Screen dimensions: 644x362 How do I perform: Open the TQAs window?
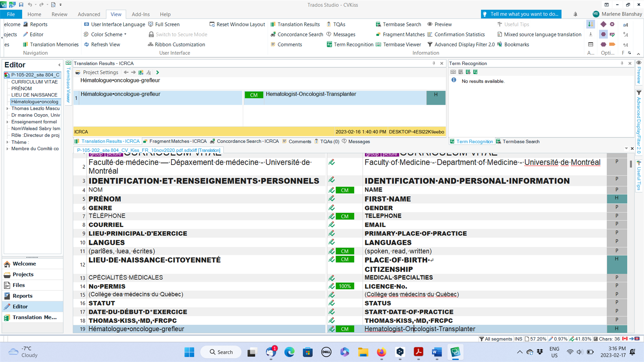point(336,24)
